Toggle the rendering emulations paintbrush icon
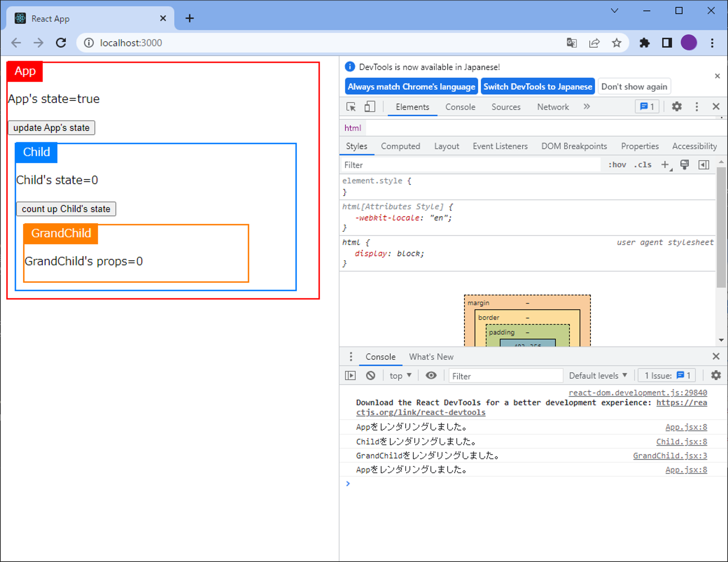Viewport: 728px width, 562px height. click(684, 165)
